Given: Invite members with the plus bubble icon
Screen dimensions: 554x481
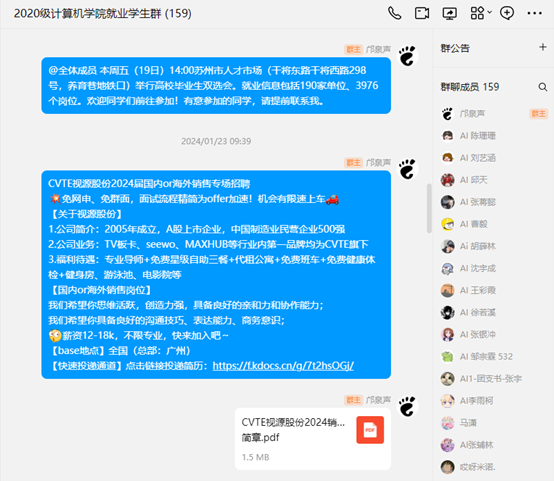Looking at the screenshot, I should 507,13.
